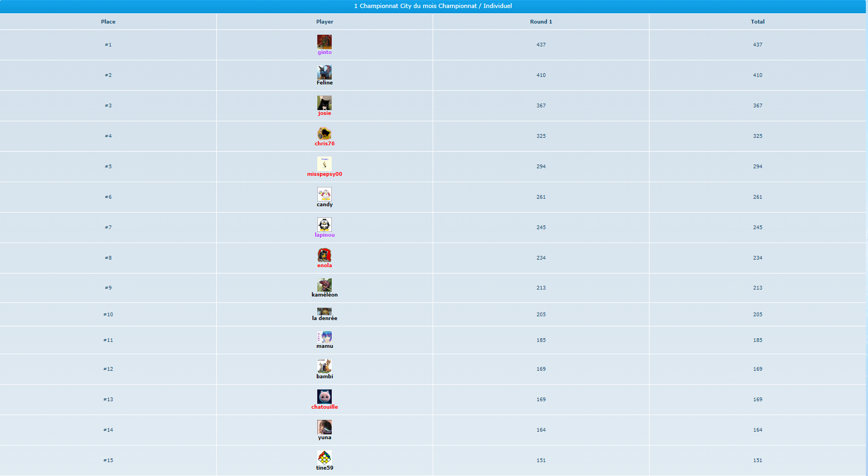Click tine59's Rubik's cube avatar
The width and height of the screenshot is (868, 476).
click(324, 457)
